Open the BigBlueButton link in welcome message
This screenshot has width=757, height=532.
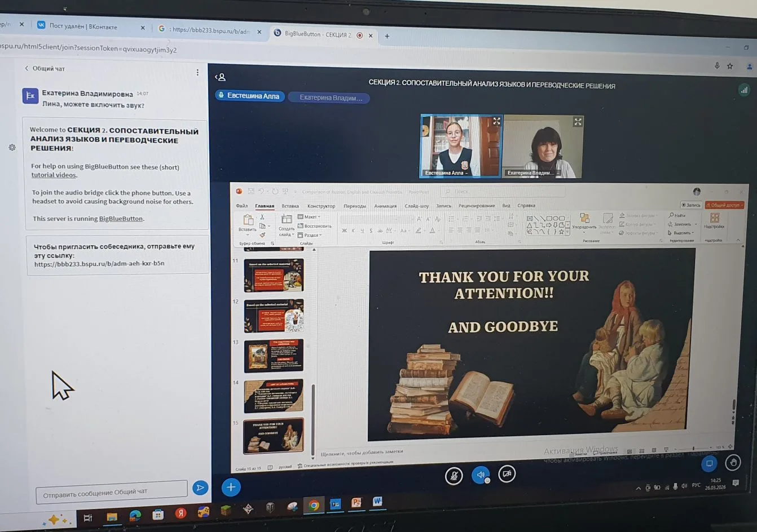pyautogui.click(x=121, y=219)
